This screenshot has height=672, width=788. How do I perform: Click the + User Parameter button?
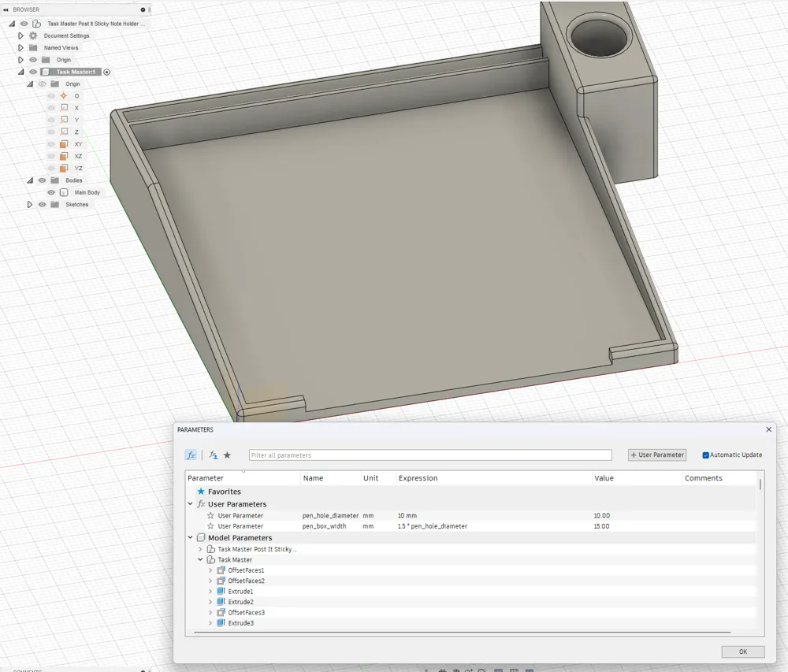pos(656,455)
